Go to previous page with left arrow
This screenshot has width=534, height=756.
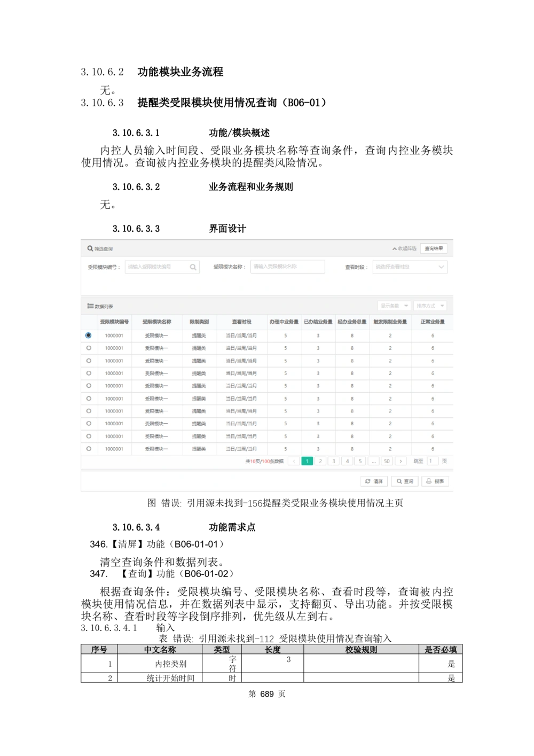point(294,461)
